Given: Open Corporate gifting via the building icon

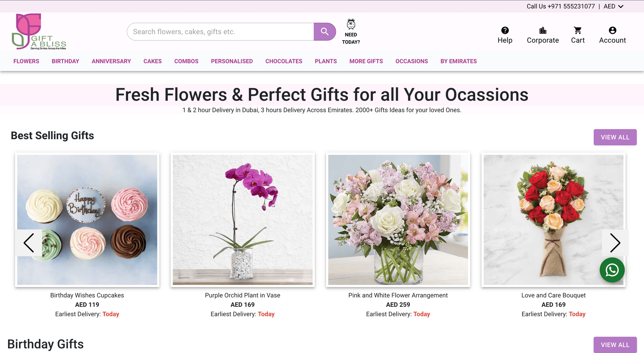Looking at the screenshot, I should pos(543,30).
